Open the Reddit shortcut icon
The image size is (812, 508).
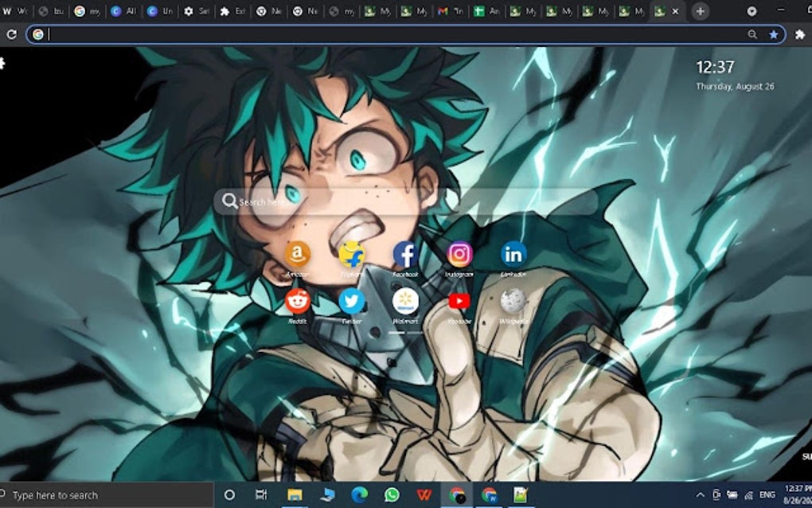click(x=298, y=303)
